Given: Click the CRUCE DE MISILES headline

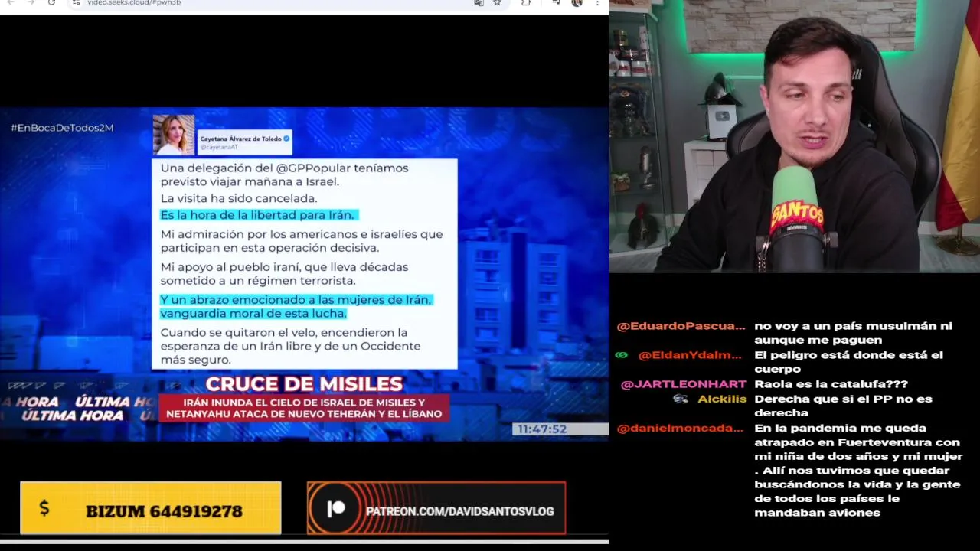Looking at the screenshot, I should click(x=304, y=384).
